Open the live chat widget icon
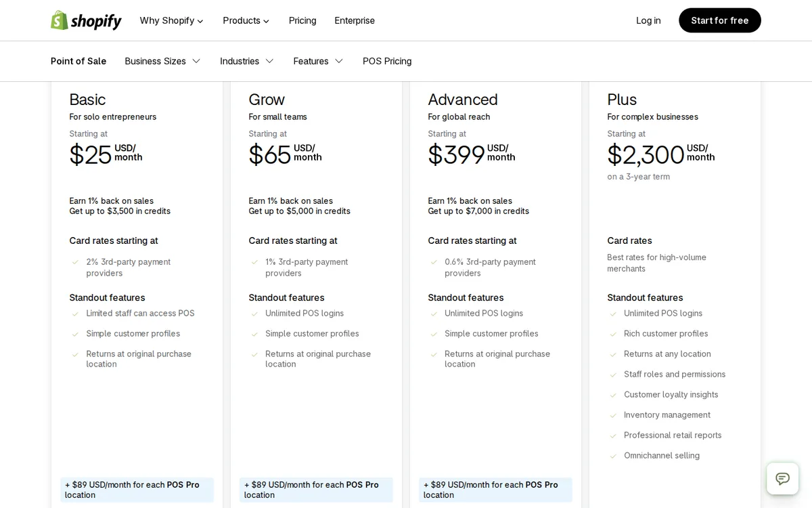Image resolution: width=812 pixels, height=508 pixels. (x=782, y=479)
